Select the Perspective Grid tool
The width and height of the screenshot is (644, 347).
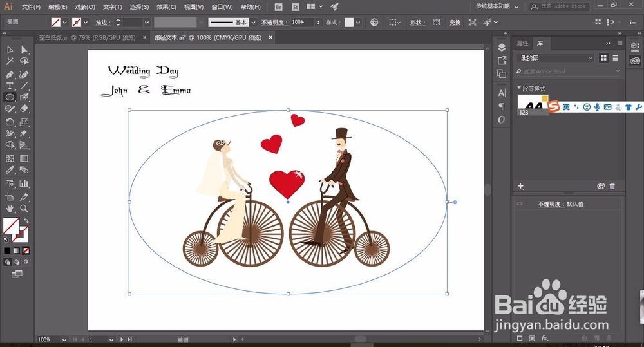tap(24, 145)
